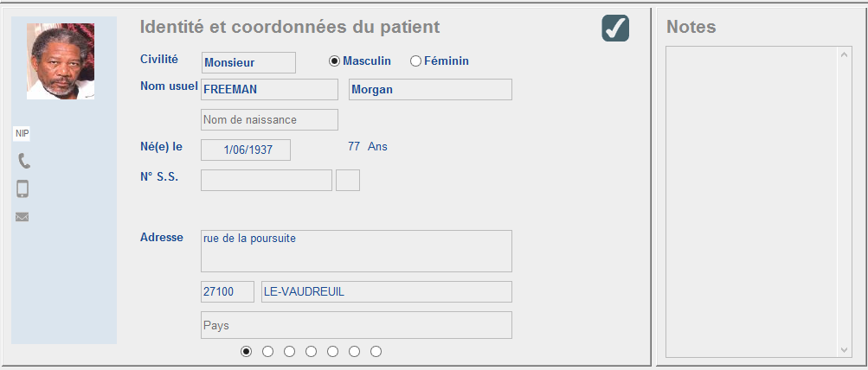Click the birth date field 1/06/1937
868x370 pixels.
coord(246,150)
